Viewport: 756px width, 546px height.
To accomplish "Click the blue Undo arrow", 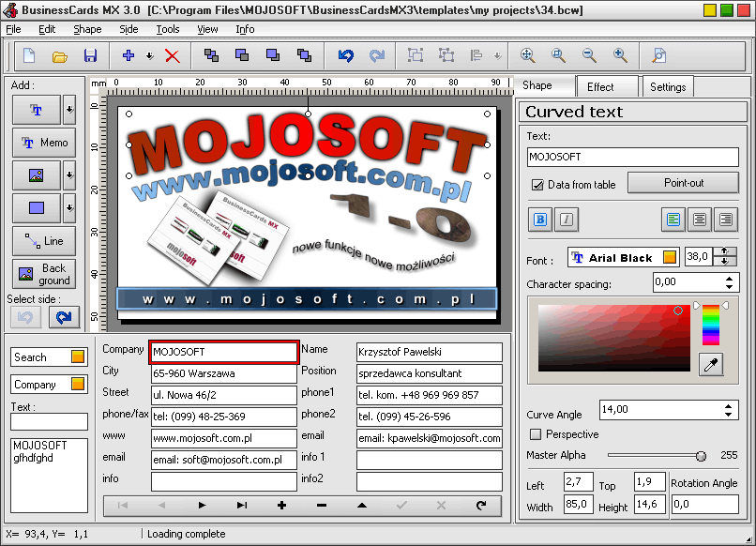I will pyautogui.click(x=346, y=56).
